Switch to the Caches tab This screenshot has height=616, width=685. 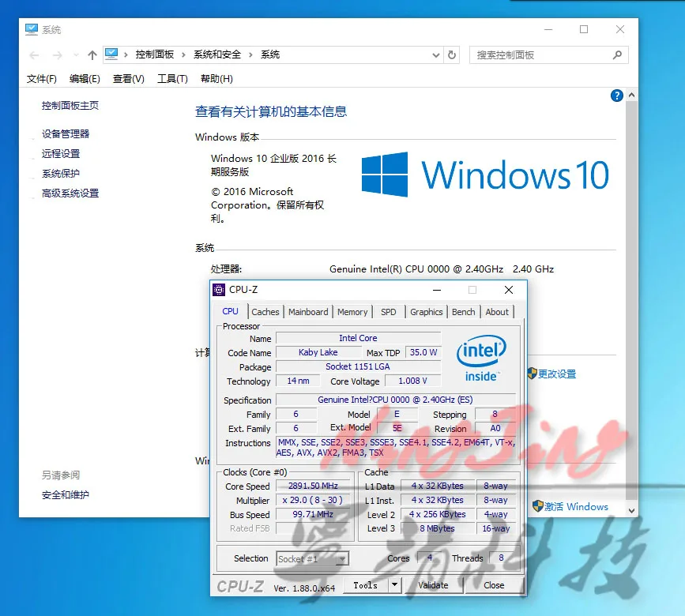click(265, 312)
